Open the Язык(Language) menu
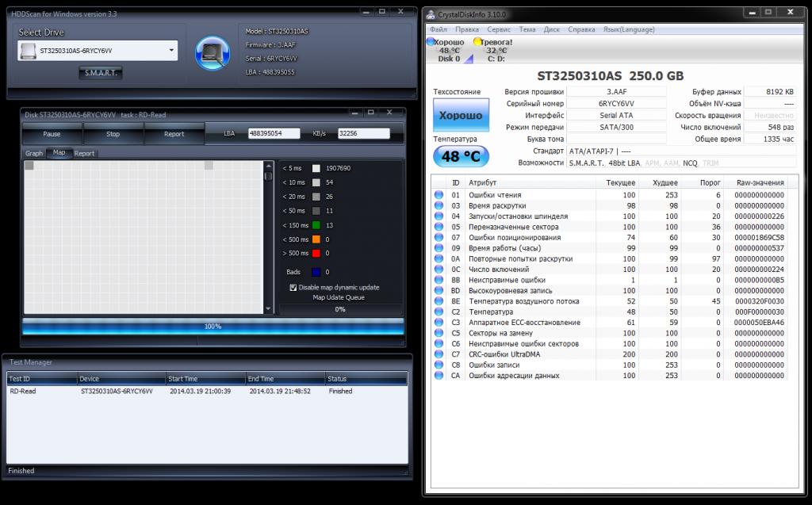Image resolution: width=812 pixels, height=505 pixels. click(631, 29)
